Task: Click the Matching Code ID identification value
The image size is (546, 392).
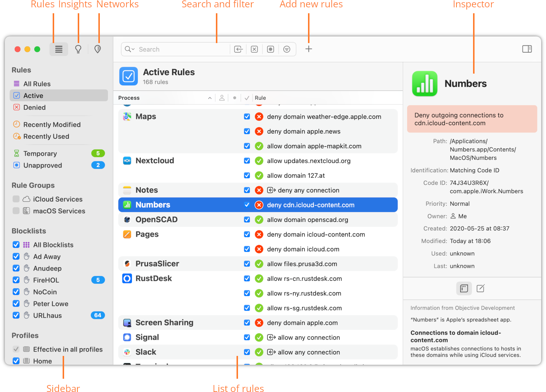Action: [x=475, y=170]
